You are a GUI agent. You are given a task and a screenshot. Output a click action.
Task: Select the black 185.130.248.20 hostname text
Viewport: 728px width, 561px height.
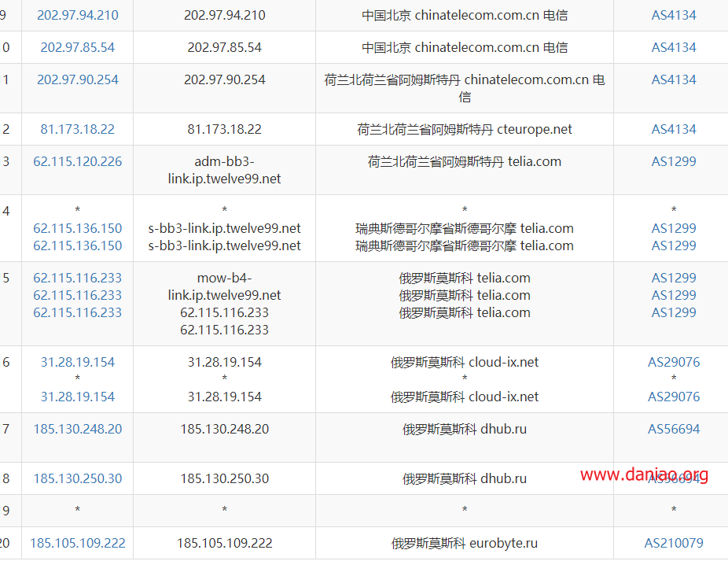tap(225, 429)
